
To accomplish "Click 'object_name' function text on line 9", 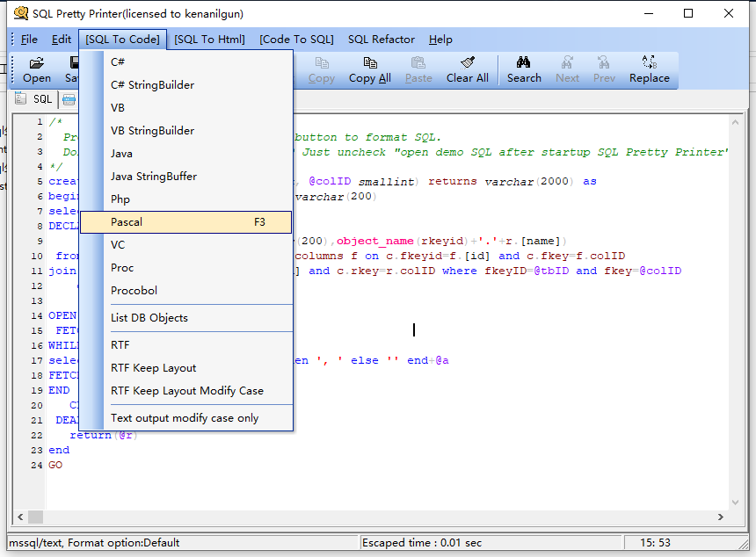I will pos(375,241).
